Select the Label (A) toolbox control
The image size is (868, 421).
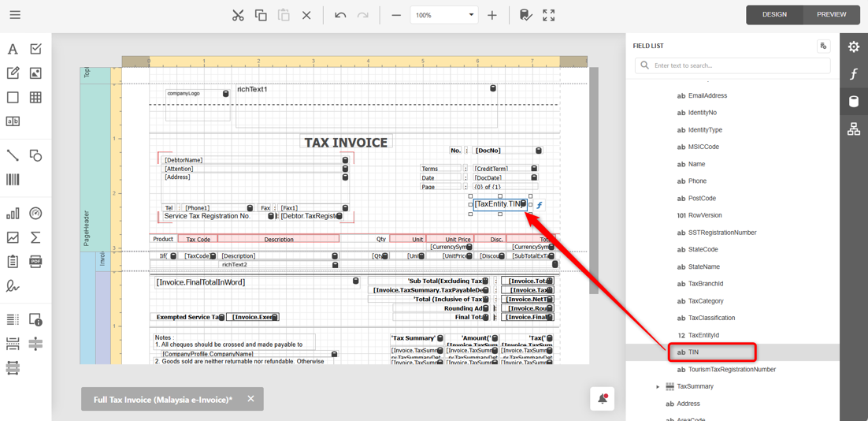pos(12,50)
